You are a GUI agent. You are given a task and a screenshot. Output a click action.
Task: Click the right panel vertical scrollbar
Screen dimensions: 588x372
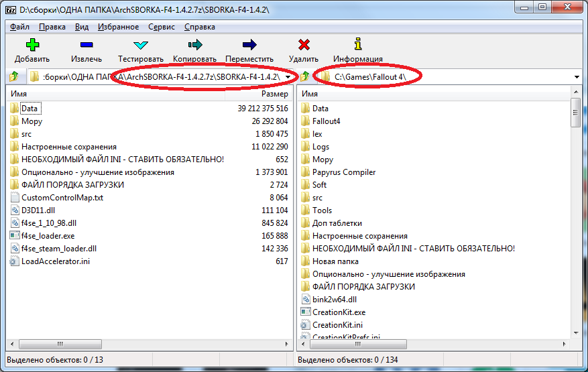[x=575, y=214]
